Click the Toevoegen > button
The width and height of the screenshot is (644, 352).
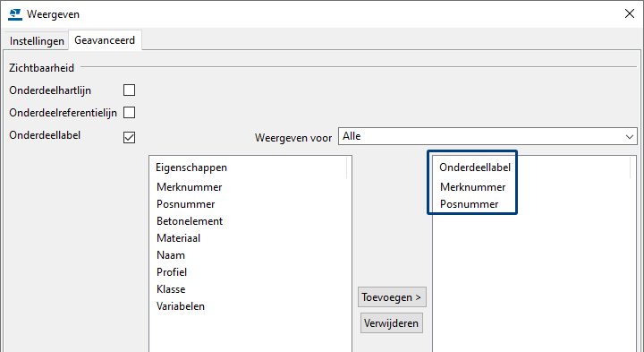point(392,297)
